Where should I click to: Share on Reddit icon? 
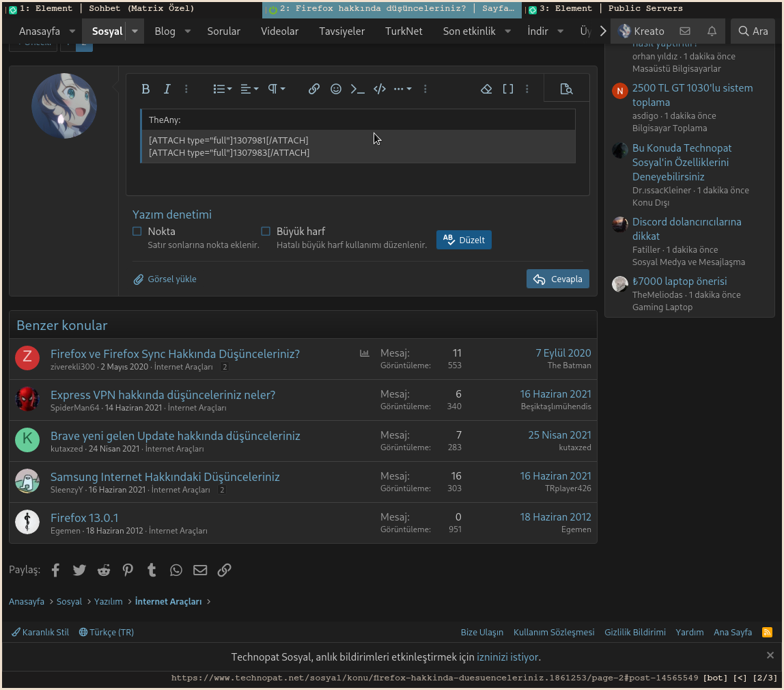point(104,570)
